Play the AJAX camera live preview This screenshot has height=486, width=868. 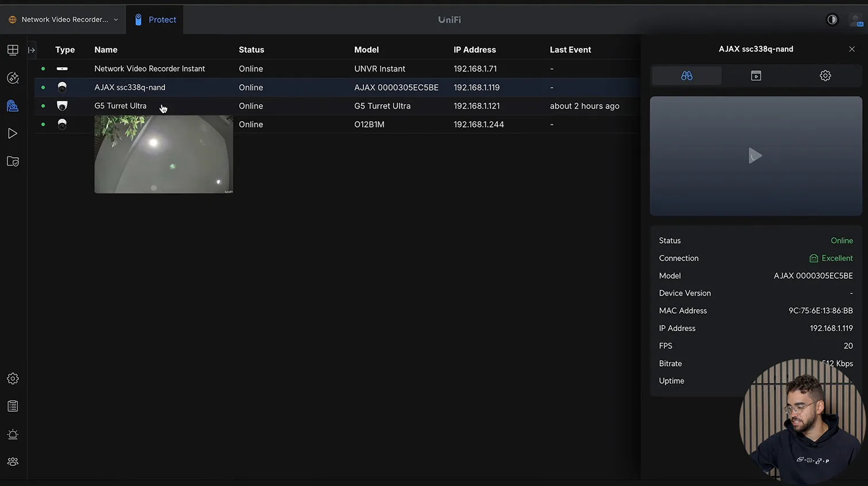[755, 155]
